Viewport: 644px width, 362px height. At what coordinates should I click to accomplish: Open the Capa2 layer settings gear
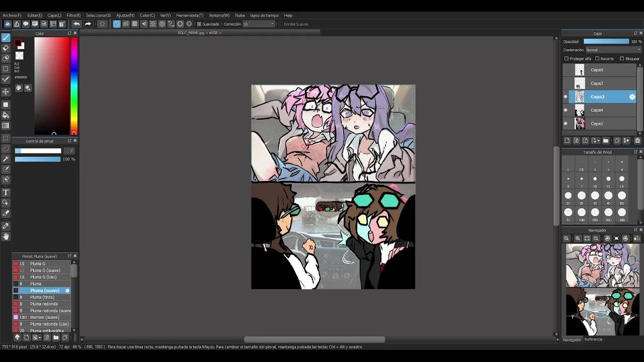tap(632, 97)
